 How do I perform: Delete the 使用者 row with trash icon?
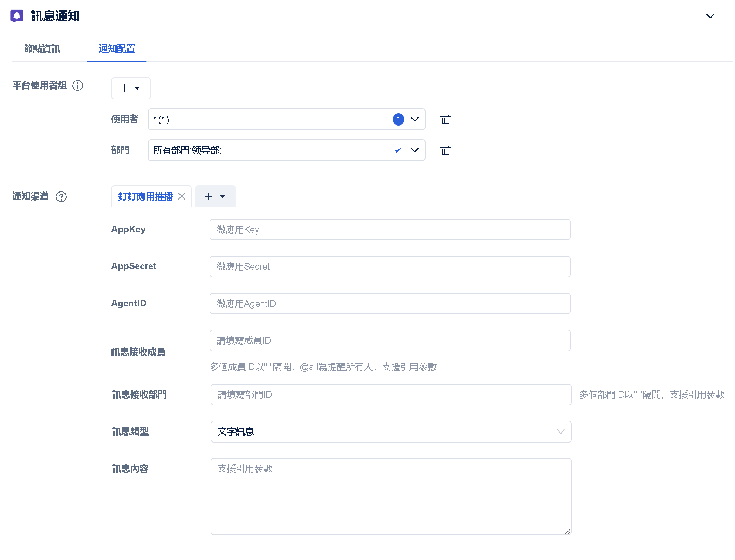pos(445,120)
